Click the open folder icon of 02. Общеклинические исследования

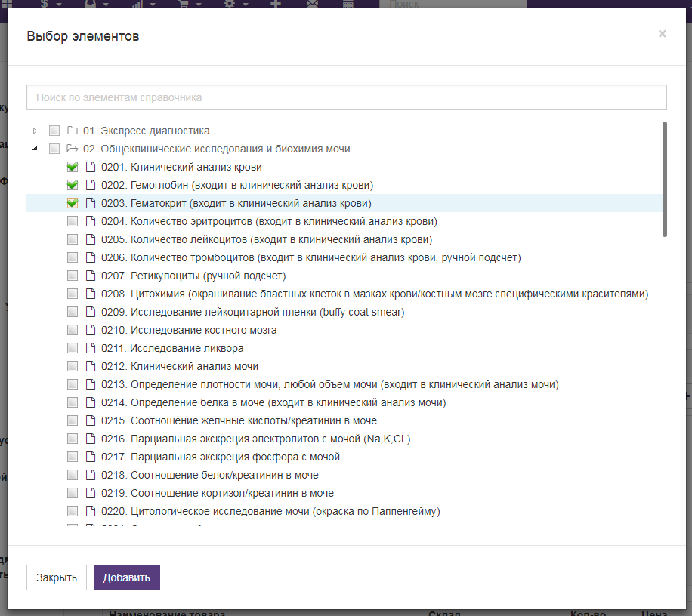[x=73, y=149]
